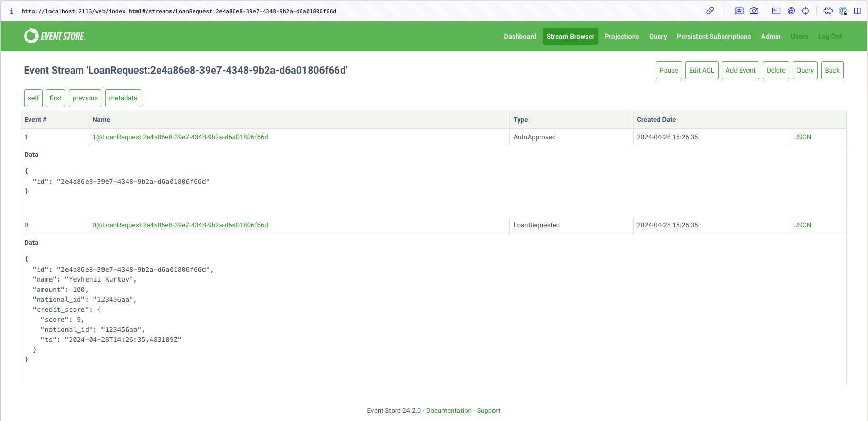Go to the Projections menu
Viewport: 868px width, 421px height.
(x=621, y=37)
